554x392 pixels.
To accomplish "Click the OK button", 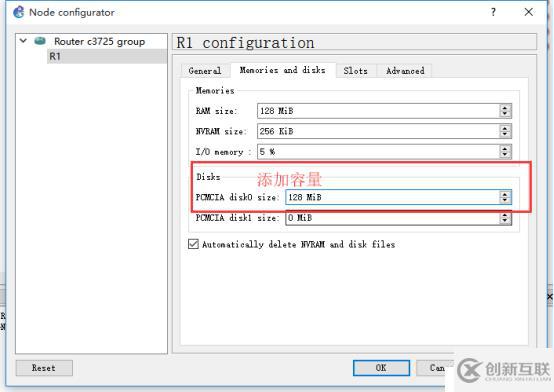I will 381,368.
